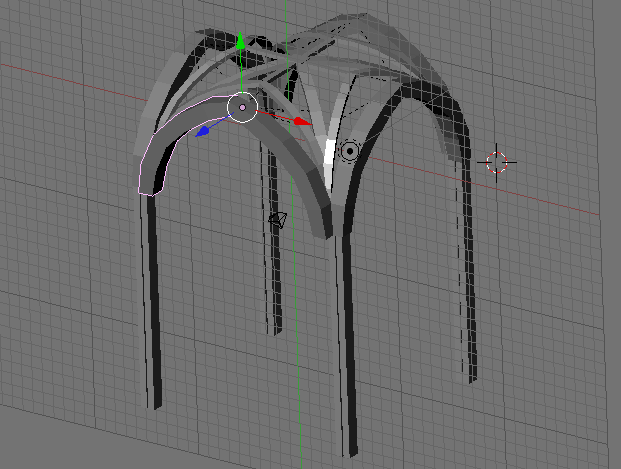621x469 pixels.
Task: Select the small camera object
Action: [278, 220]
